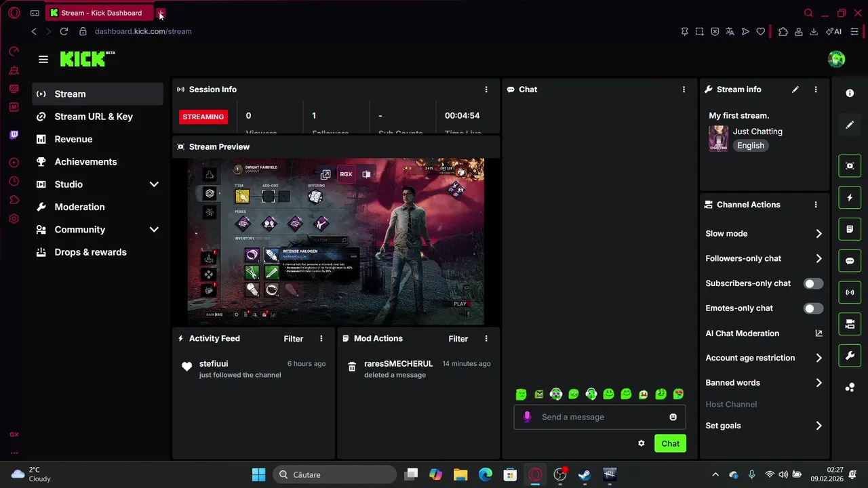Expand the Studio sidebar section
Image resolution: width=868 pixels, height=488 pixels.
[x=154, y=184]
